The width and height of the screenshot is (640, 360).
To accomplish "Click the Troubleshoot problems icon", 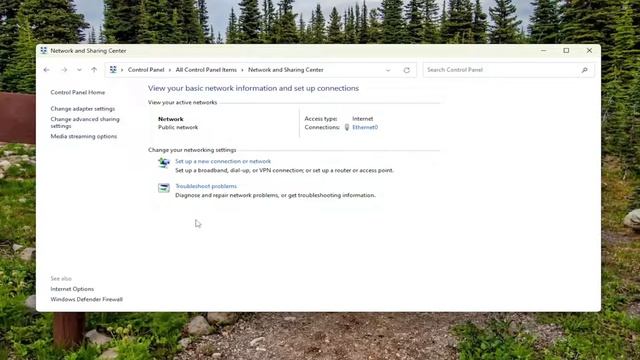I will click(164, 188).
